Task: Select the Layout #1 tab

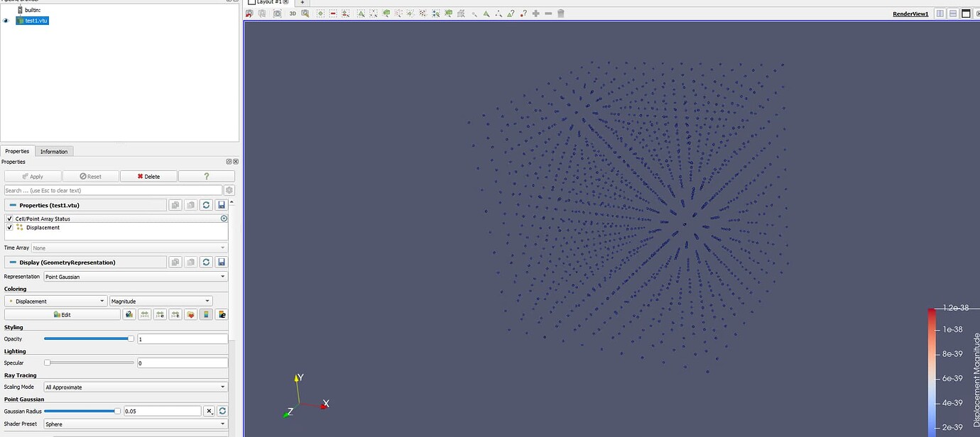Action: tap(266, 2)
